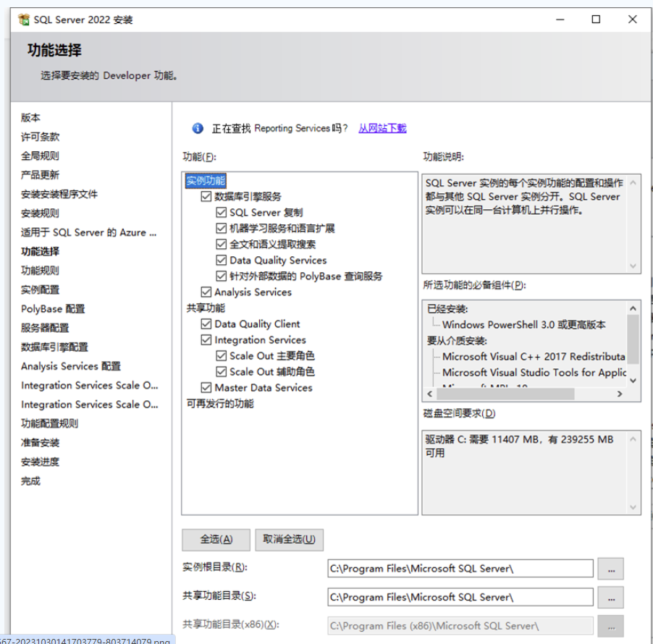The image size is (653, 644).
Task: Select 实例配置 step in sidebar
Action: pos(41,289)
